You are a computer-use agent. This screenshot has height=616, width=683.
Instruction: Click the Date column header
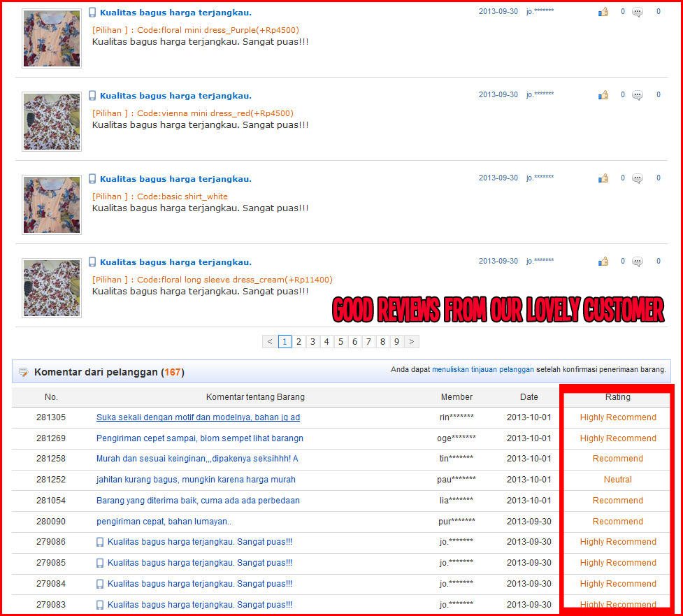pos(529,397)
